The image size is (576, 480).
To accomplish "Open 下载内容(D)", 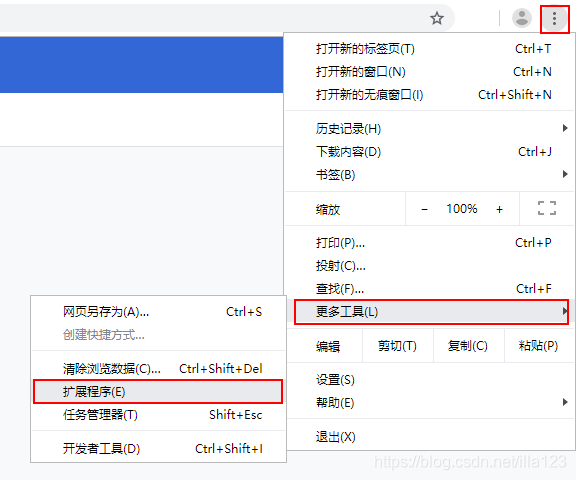I will click(x=430, y=152).
